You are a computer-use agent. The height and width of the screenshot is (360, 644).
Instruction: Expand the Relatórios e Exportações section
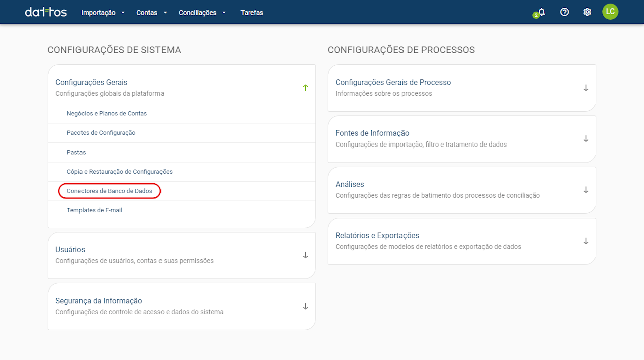pyautogui.click(x=586, y=241)
